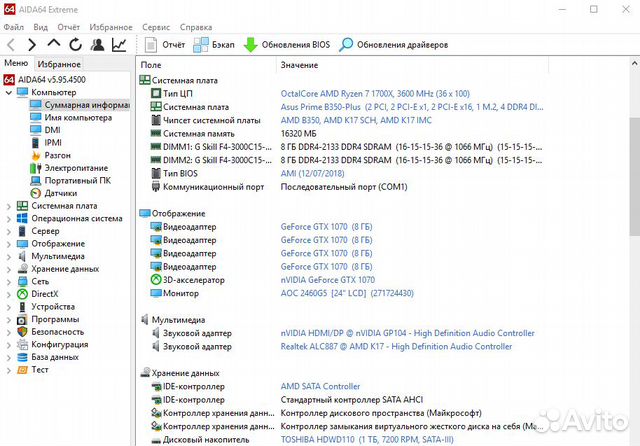Expand the Системная плата tree node

tap(9, 206)
